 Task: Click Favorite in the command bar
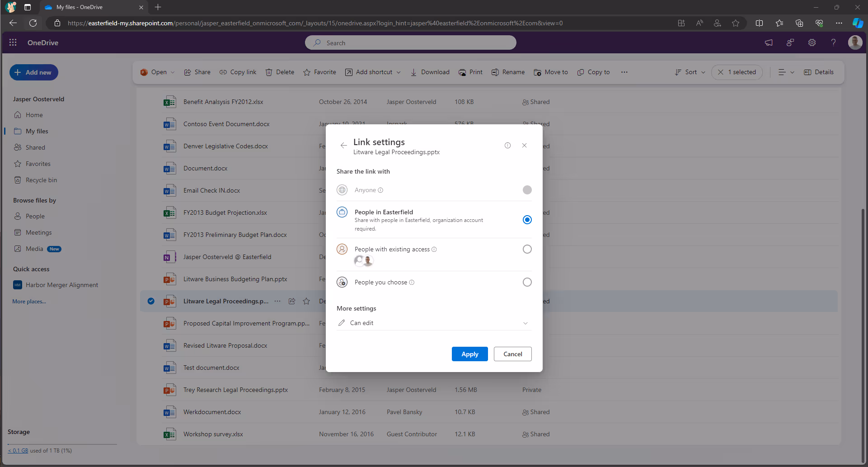tap(319, 72)
